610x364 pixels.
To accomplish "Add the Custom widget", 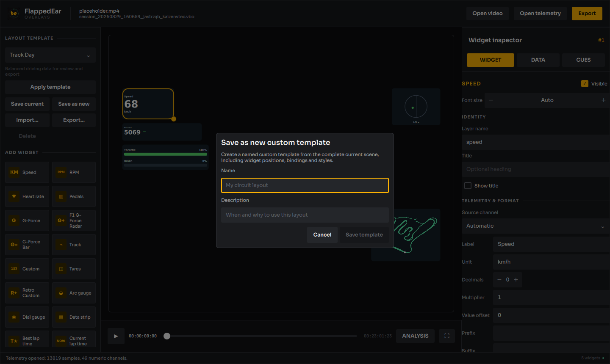I will tap(27, 269).
